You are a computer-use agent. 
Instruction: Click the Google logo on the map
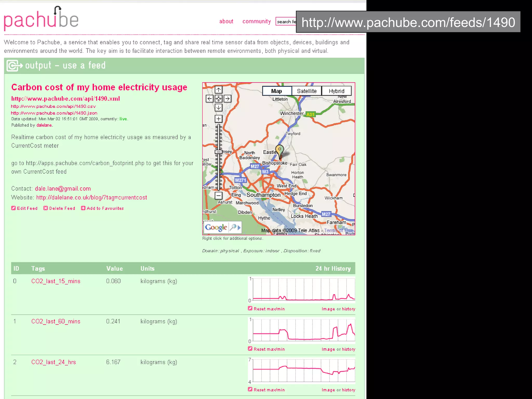tap(216, 228)
